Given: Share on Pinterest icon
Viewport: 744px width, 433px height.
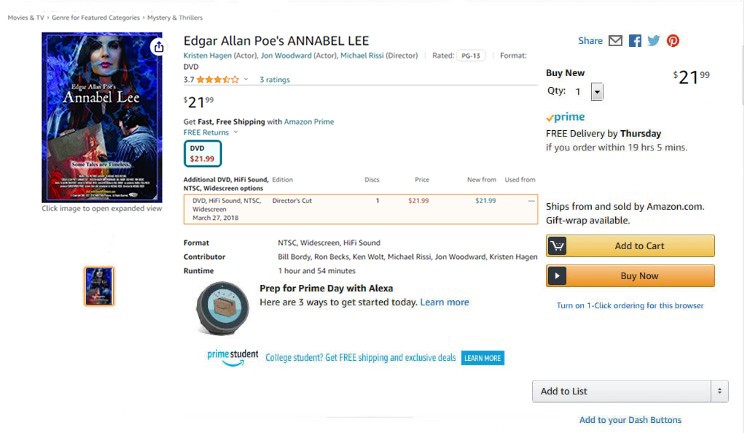Looking at the screenshot, I should [673, 41].
